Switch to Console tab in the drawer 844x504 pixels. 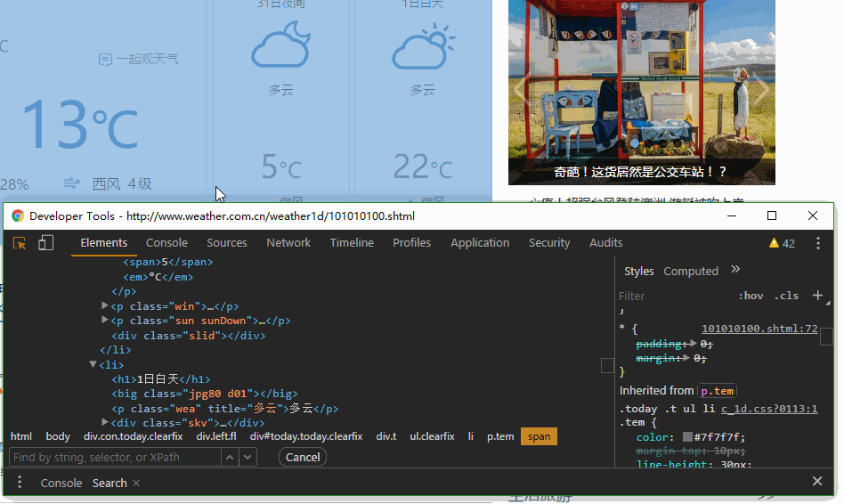click(61, 483)
